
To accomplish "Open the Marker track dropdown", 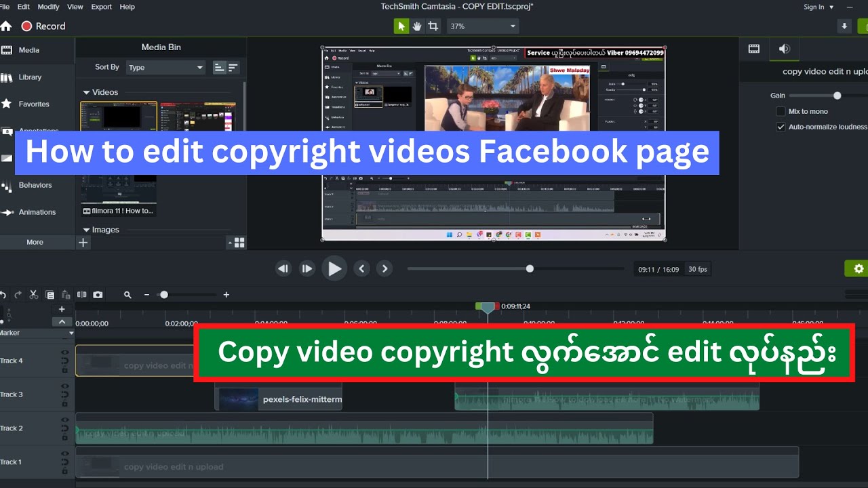I will coord(71,333).
